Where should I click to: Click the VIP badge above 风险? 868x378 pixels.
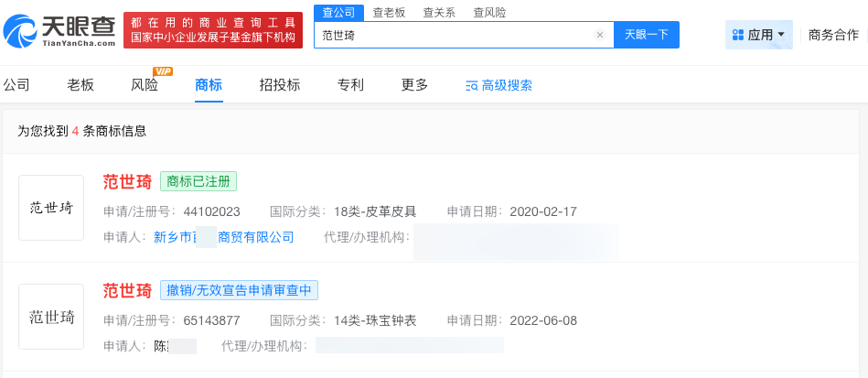coord(163,71)
